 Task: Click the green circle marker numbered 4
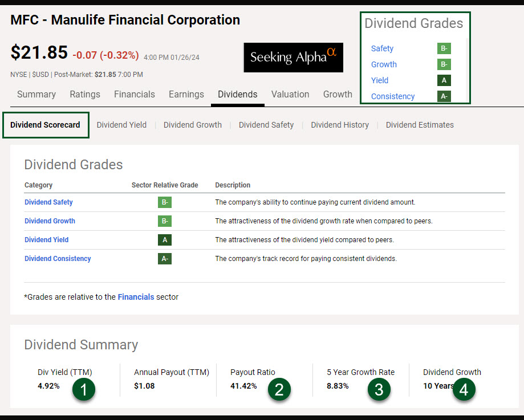(464, 389)
